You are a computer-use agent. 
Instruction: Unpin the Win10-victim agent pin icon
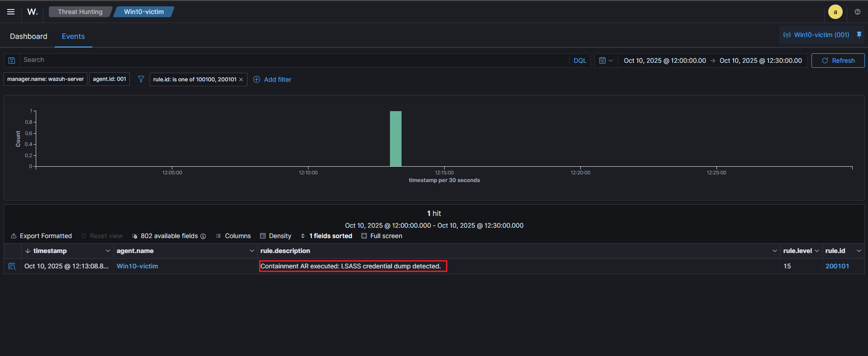[x=859, y=35]
